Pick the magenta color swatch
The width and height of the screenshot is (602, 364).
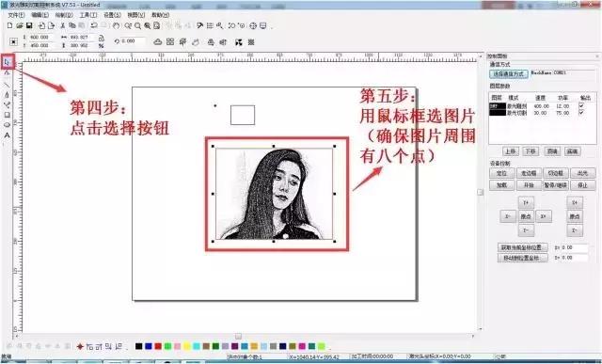[302, 346]
